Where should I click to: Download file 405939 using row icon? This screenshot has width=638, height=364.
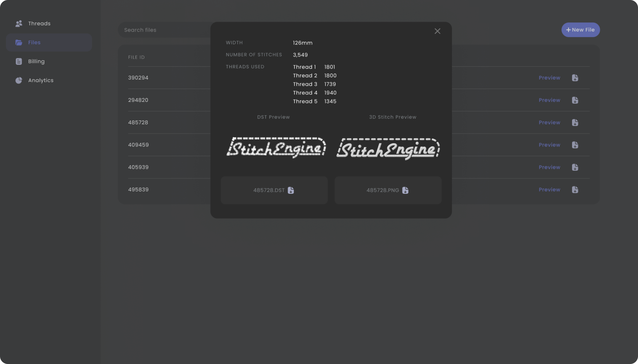pyautogui.click(x=575, y=167)
